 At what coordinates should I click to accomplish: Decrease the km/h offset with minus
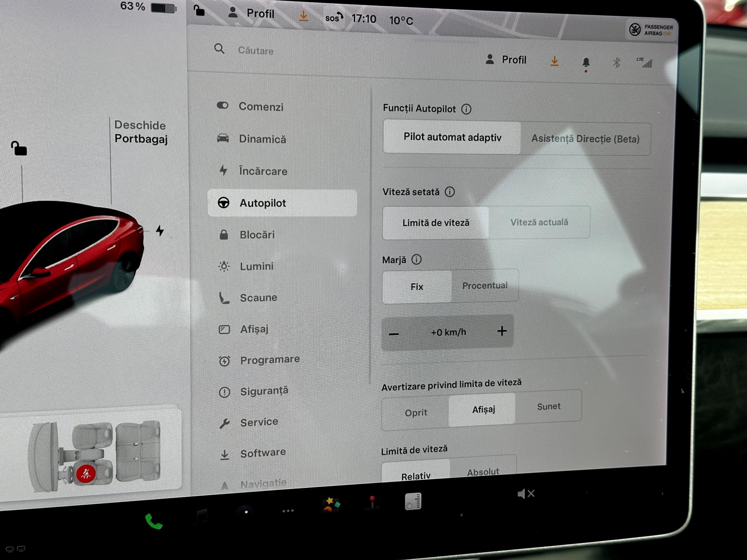point(394,333)
